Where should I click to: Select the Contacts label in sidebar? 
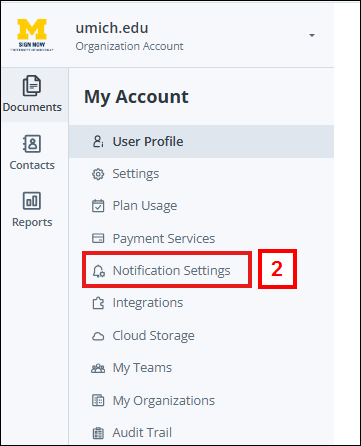(x=32, y=165)
